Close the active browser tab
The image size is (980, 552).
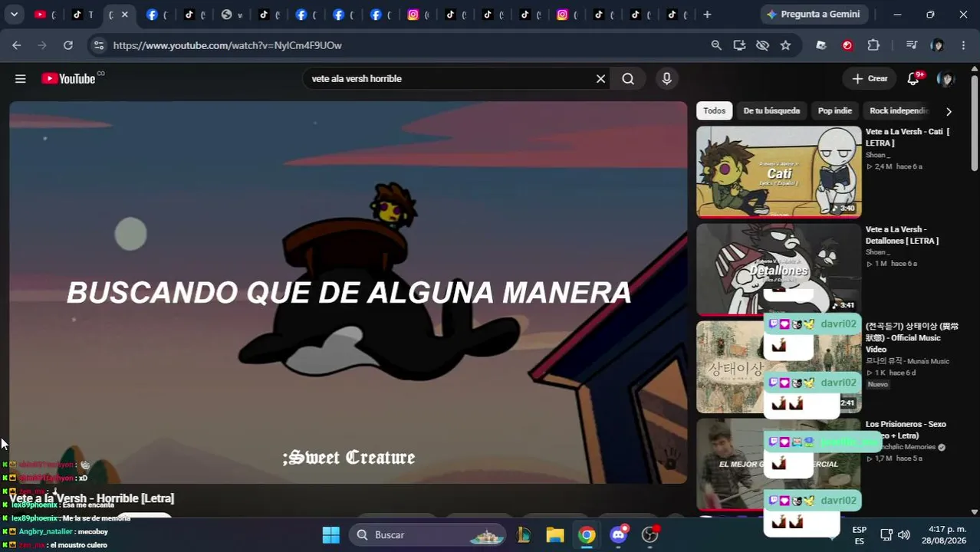[x=124, y=14]
